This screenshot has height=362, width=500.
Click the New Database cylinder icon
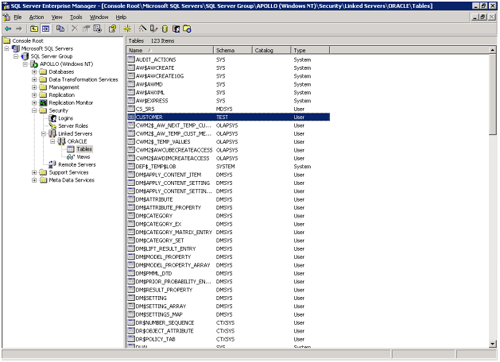click(x=165, y=29)
